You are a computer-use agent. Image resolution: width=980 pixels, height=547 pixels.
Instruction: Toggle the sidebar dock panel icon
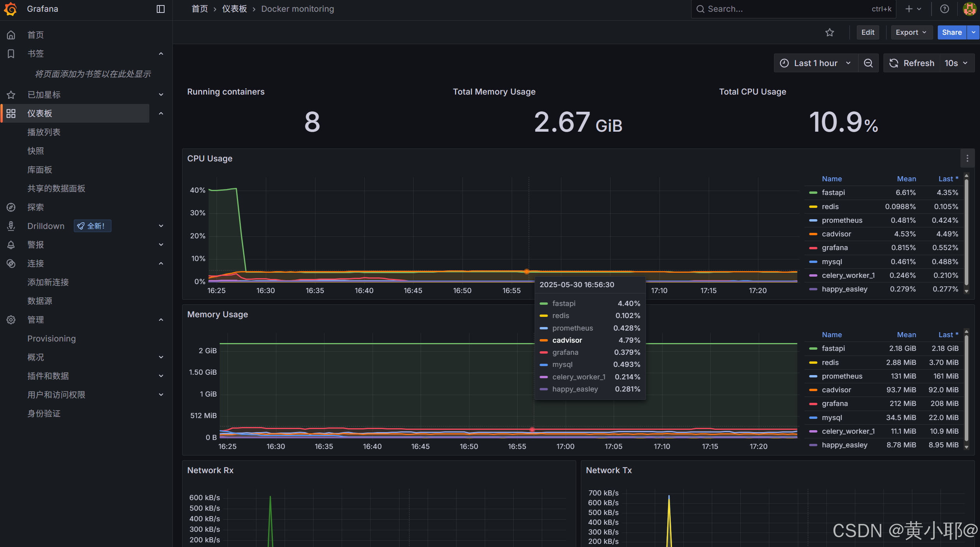tap(160, 9)
